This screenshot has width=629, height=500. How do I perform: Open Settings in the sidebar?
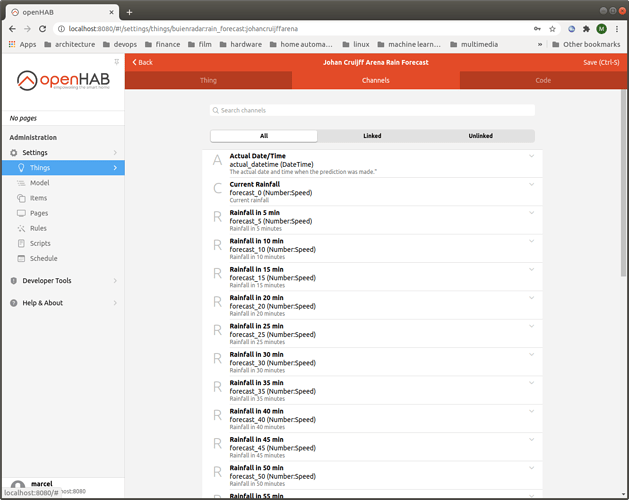pyautogui.click(x=63, y=152)
